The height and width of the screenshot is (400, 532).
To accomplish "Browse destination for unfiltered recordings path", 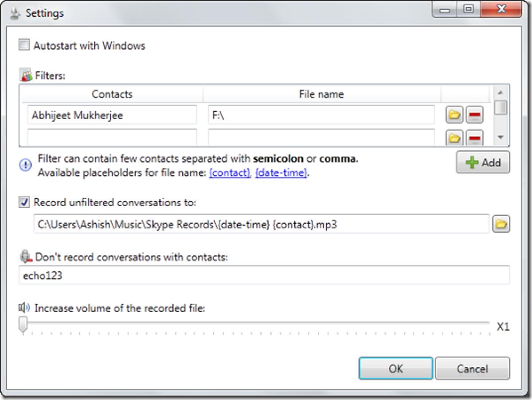I will point(501,224).
